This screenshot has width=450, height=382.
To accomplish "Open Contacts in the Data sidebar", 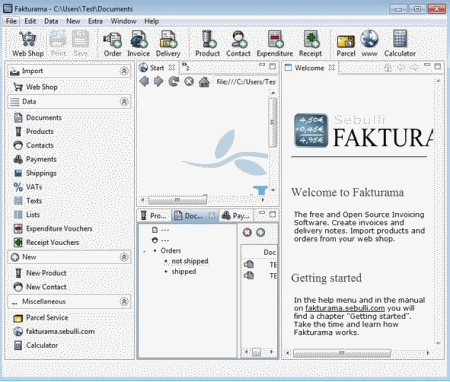I will point(34,145).
